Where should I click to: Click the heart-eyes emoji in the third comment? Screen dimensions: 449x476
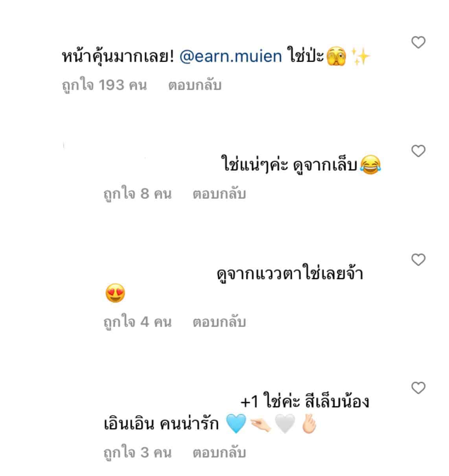(115, 294)
